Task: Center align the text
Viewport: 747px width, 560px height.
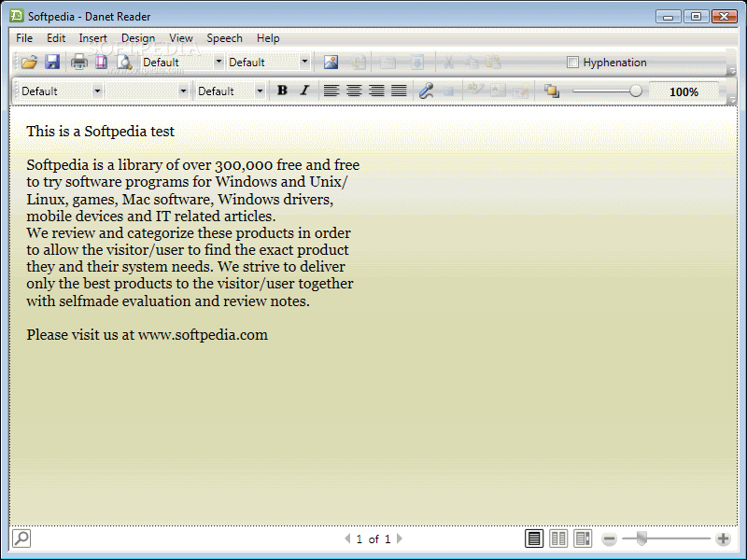Action: click(x=354, y=90)
